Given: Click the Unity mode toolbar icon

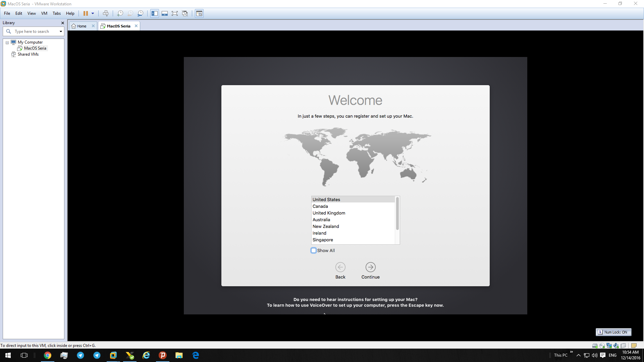Looking at the screenshot, I should coord(185,13).
